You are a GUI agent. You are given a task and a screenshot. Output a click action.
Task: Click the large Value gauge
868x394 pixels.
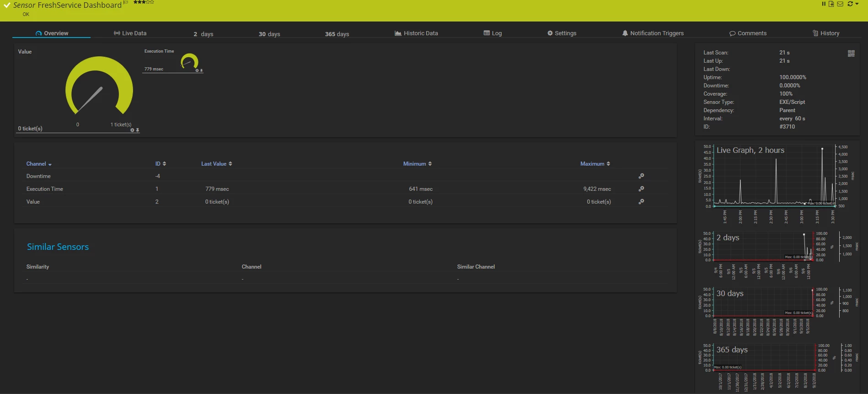pyautogui.click(x=99, y=86)
